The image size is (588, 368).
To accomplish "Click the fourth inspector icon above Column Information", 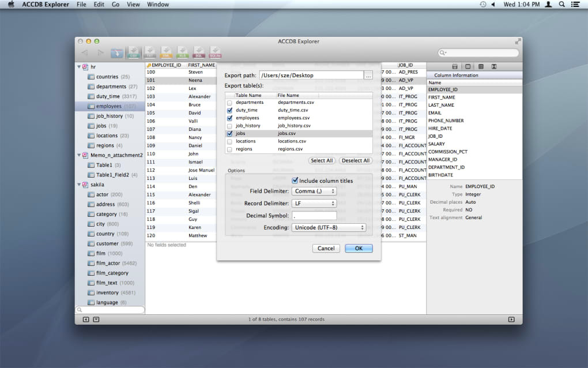I will [494, 66].
